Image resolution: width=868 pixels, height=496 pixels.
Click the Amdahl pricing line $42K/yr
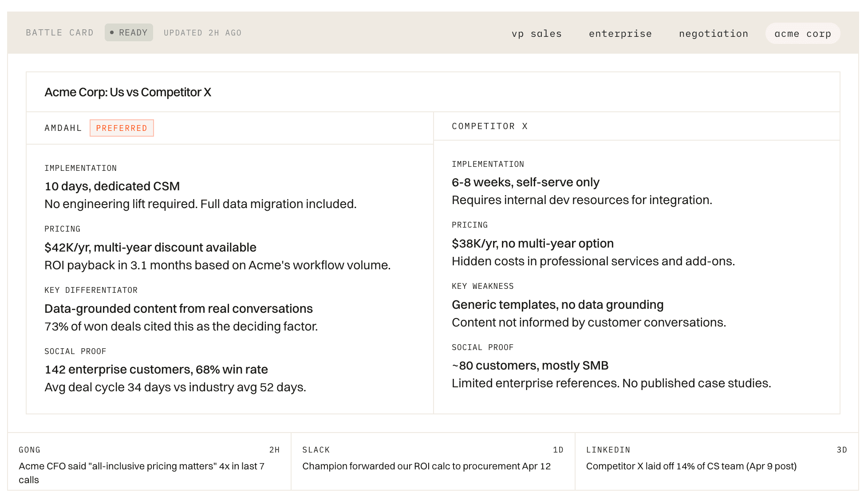pos(150,248)
